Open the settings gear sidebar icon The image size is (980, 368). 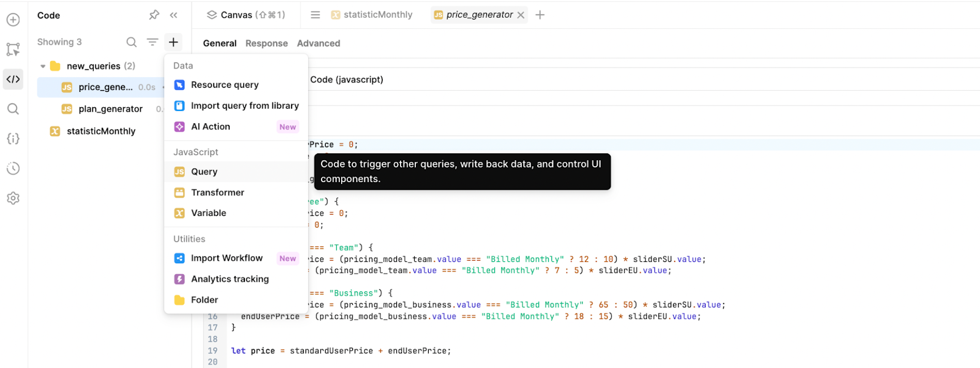click(13, 198)
